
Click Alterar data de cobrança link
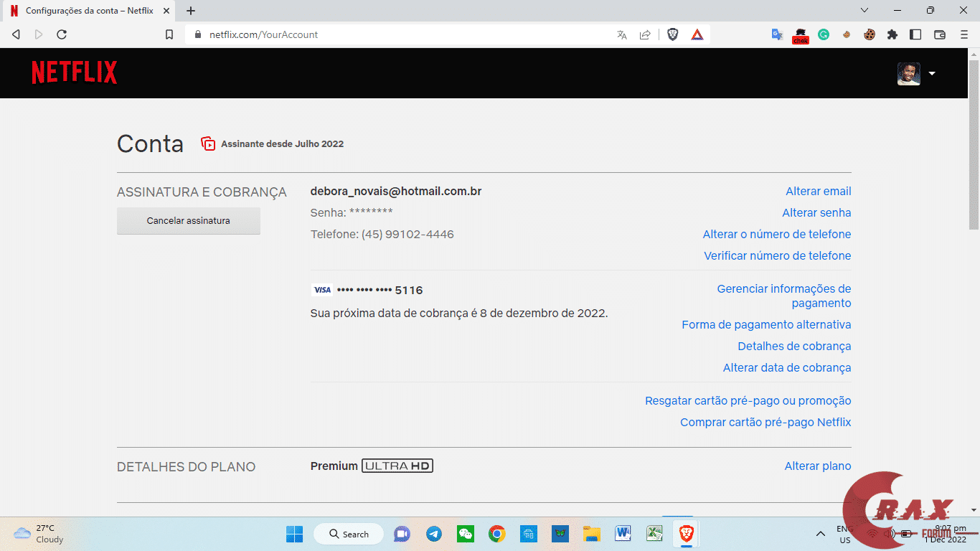coord(787,368)
